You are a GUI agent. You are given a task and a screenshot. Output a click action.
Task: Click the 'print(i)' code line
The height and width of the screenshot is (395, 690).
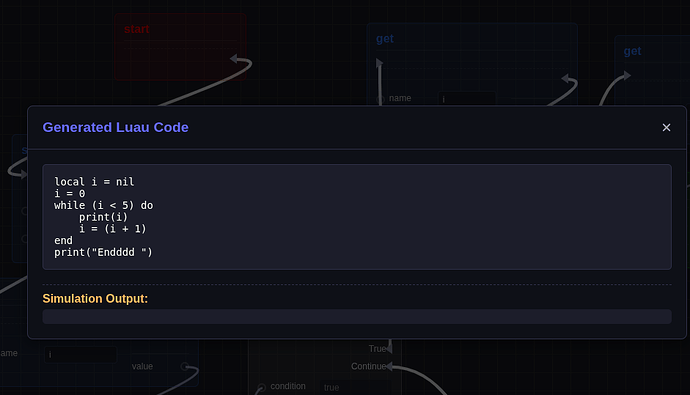point(103,217)
